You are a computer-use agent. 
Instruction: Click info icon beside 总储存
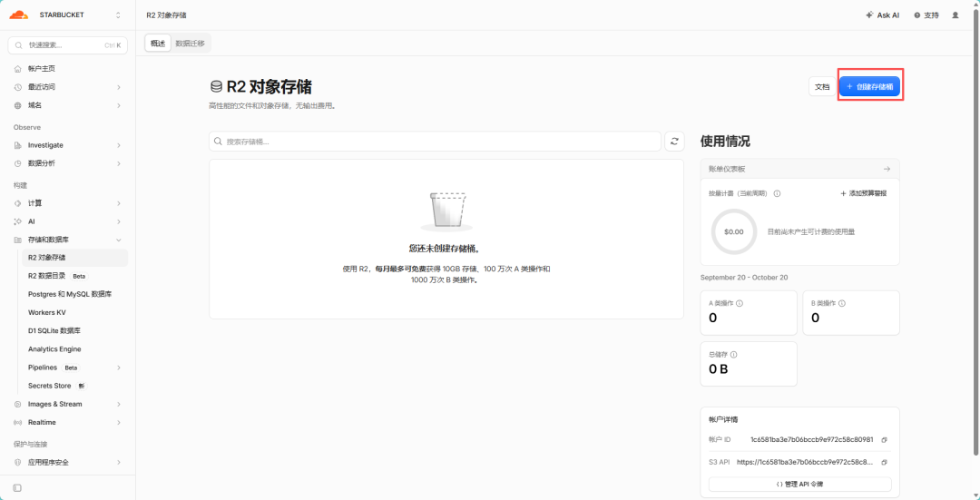pos(733,355)
